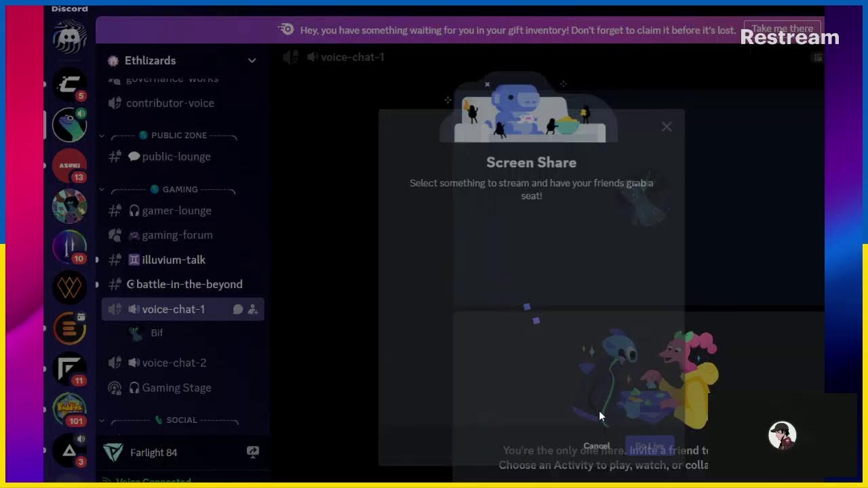Expand the Ethlizards server menu chevron
The image size is (868, 488).
[x=252, y=60]
